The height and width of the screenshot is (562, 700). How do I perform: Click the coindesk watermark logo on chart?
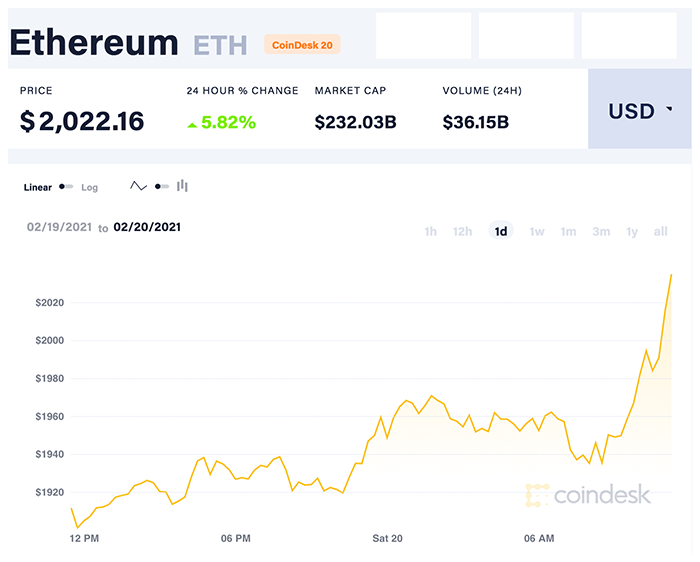point(588,494)
